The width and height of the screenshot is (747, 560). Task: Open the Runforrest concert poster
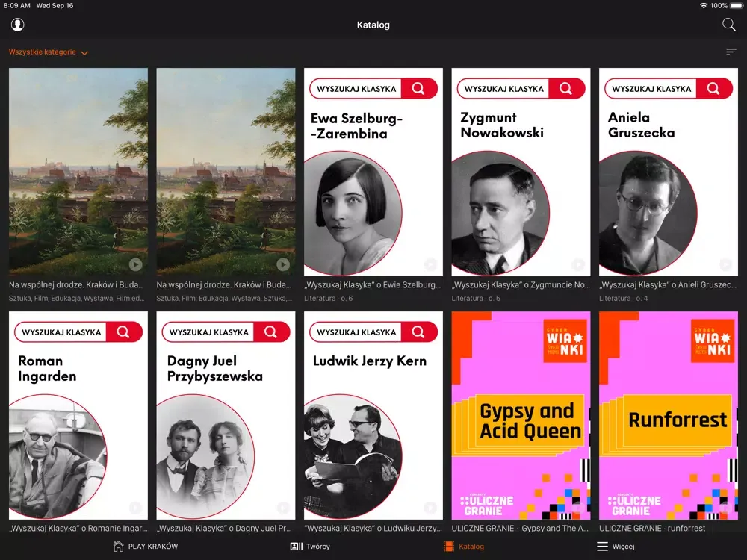point(669,415)
